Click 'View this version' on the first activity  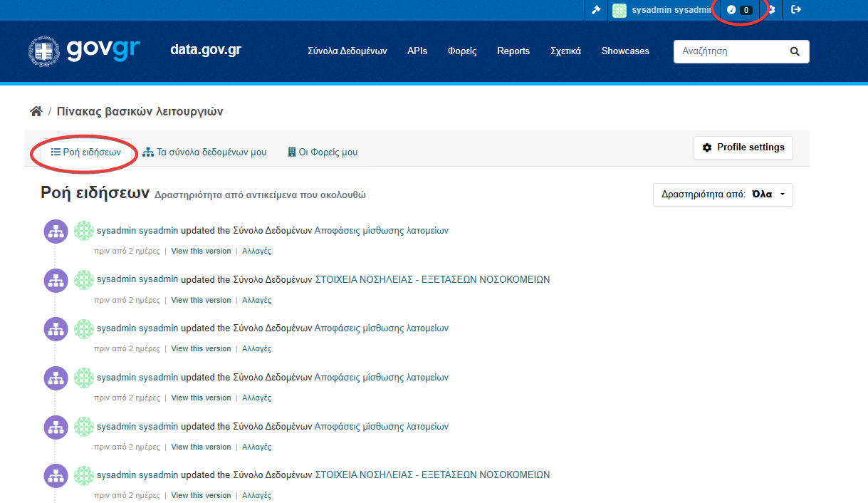point(201,251)
